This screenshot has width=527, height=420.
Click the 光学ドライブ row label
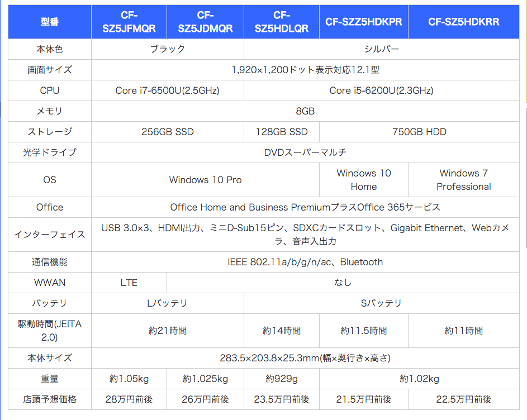click(x=50, y=152)
